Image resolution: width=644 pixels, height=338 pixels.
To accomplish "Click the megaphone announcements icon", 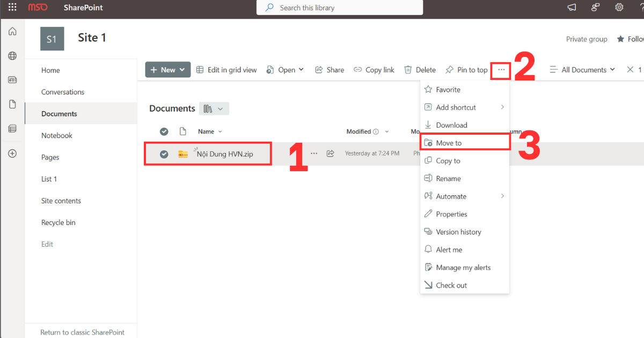I will (571, 7).
